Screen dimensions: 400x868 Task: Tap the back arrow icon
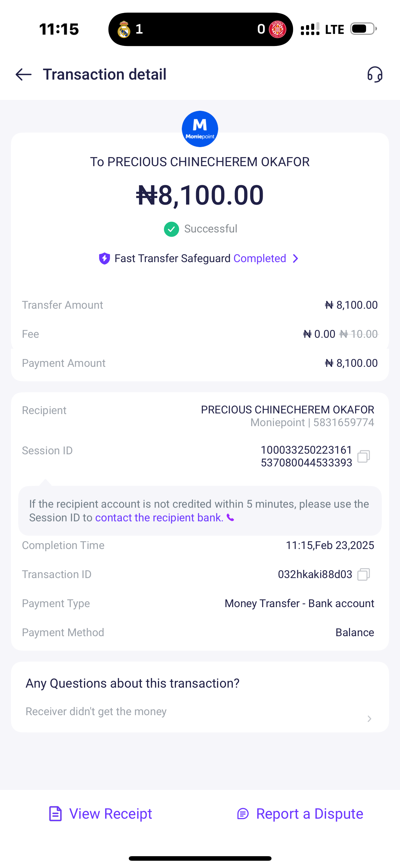24,74
